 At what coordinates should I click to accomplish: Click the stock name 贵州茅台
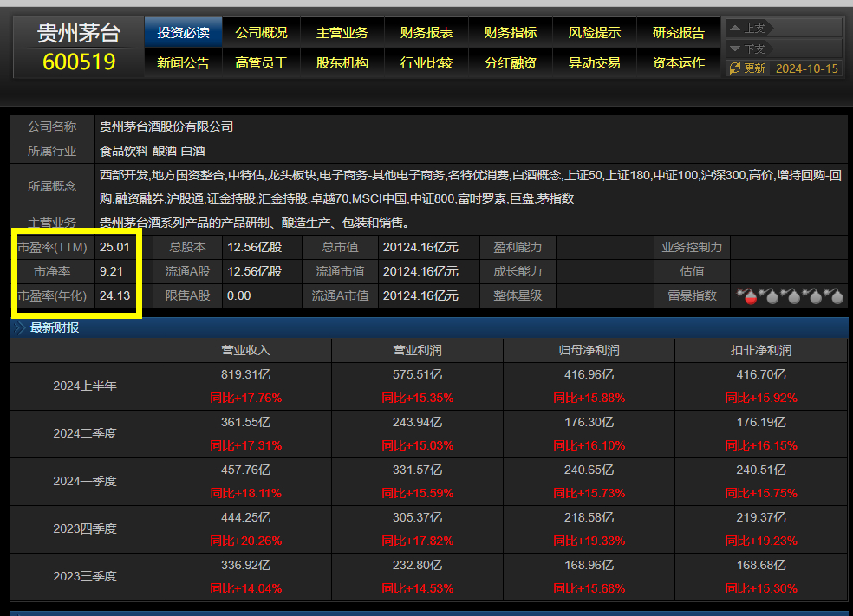click(79, 33)
